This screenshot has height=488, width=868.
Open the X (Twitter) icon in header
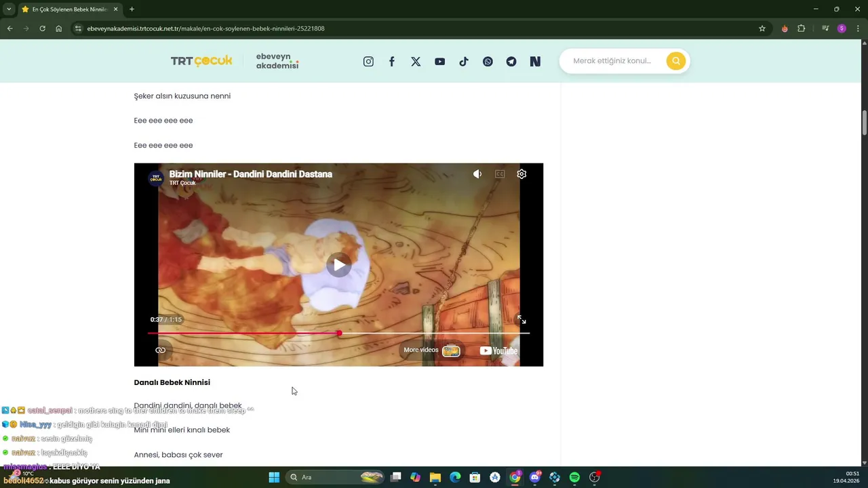pyautogui.click(x=416, y=61)
